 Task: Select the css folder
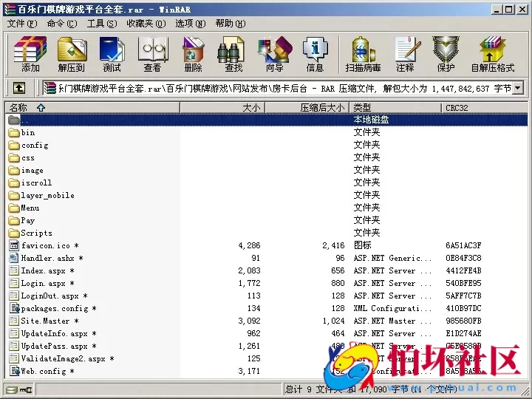pyautogui.click(x=21, y=158)
